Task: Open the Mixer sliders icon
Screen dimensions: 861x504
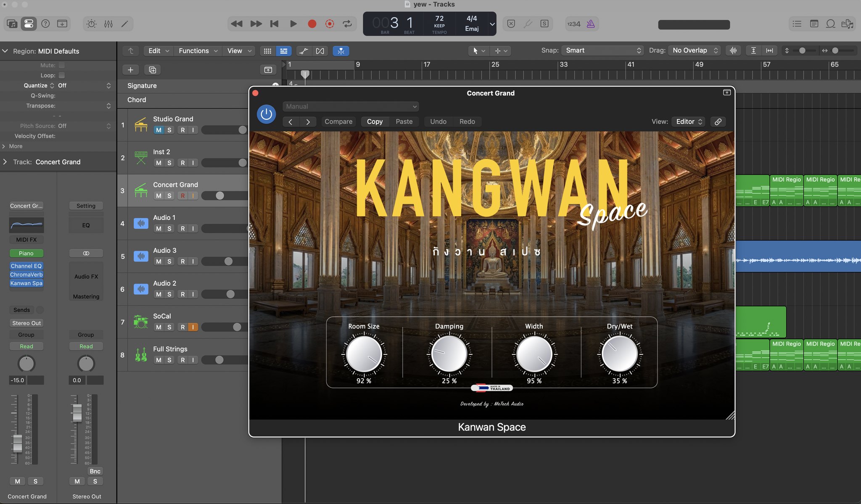Action: pyautogui.click(x=108, y=24)
